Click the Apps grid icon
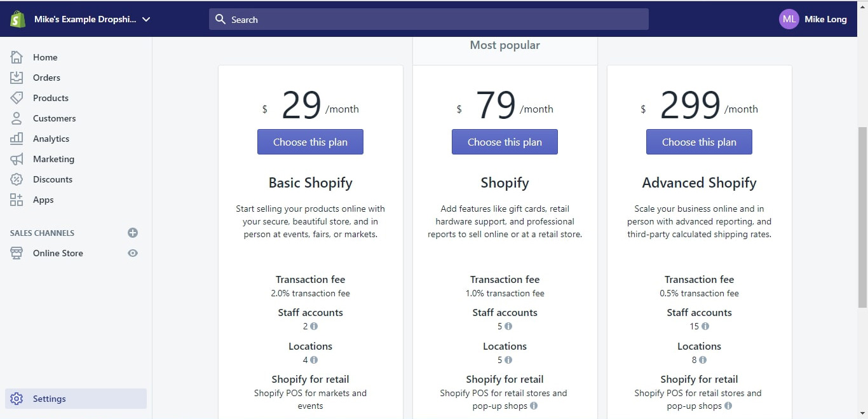The image size is (868, 419). click(17, 200)
